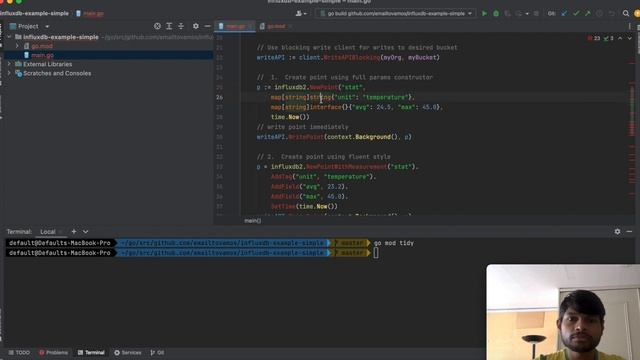Screen dimensions: 640x360
Task: Collapse the influxdb-example-simple project root
Action: click(9, 37)
